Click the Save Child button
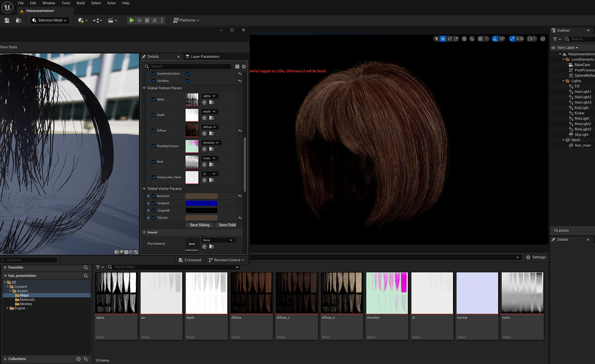This screenshot has height=364, width=595. click(227, 225)
